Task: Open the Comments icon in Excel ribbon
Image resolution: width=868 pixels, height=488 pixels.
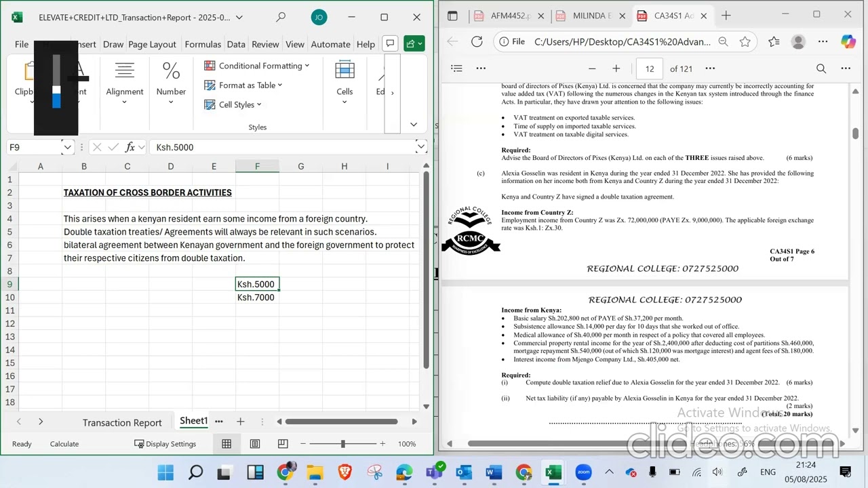Action: [x=390, y=44]
